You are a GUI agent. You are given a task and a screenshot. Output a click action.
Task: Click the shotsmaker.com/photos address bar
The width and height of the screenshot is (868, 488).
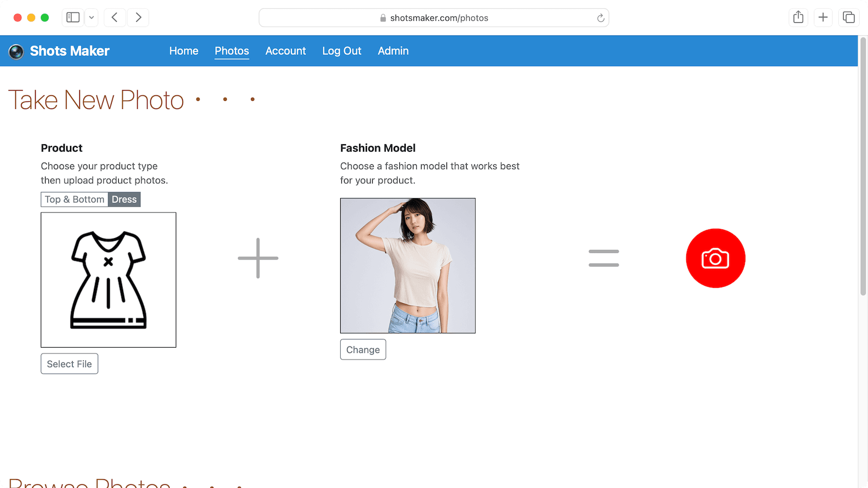click(434, 18)
